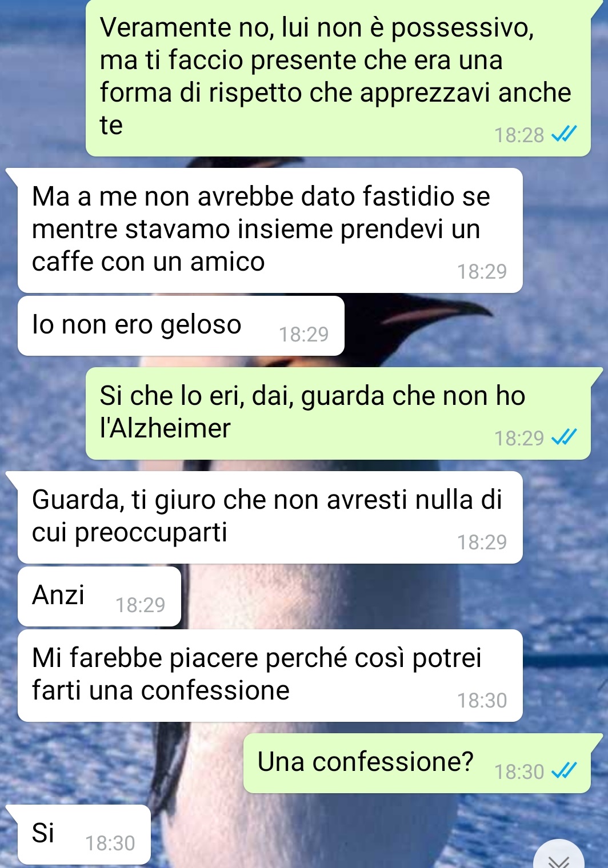Tap the read checkmarks beside 'Una confessione?'
Screen dimensions: 608x868
(563, 771)
